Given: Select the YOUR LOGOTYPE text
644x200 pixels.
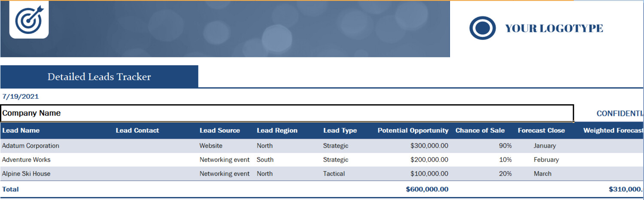Looking at the screenshot, I should point(554,28).
